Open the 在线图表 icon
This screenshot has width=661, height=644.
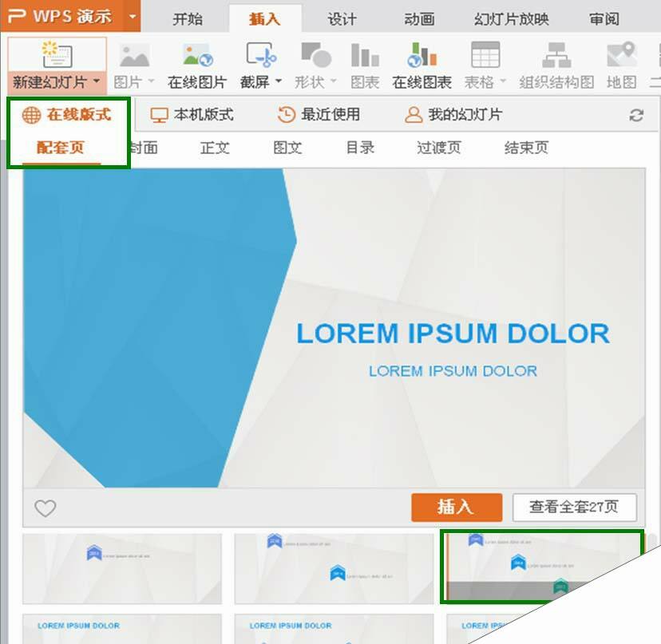coord(422,55)
